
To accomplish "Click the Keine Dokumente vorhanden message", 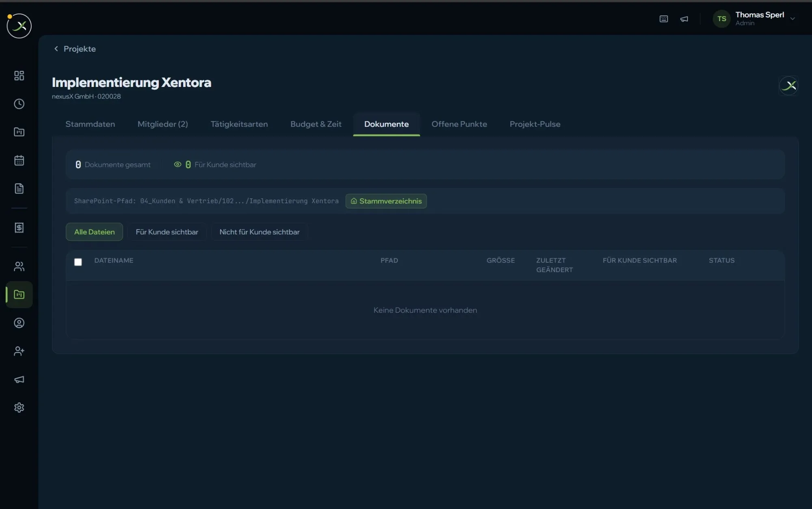I will point(425,310).
